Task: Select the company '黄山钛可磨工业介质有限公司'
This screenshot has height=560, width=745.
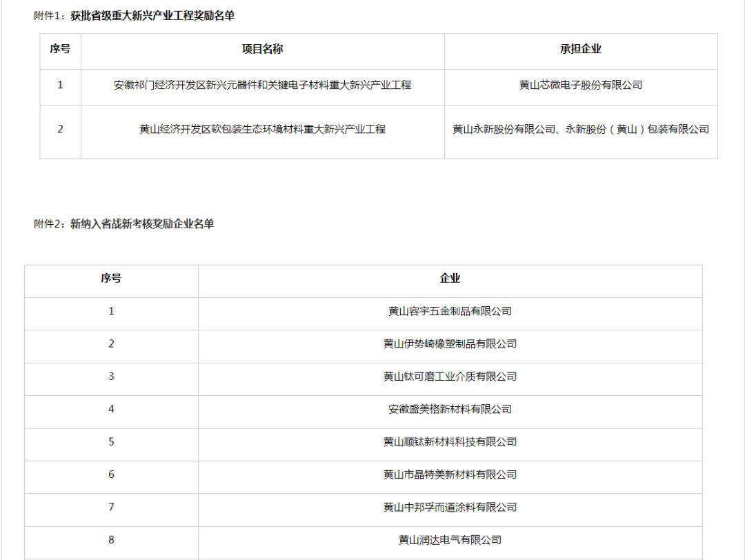Action: 450,377
